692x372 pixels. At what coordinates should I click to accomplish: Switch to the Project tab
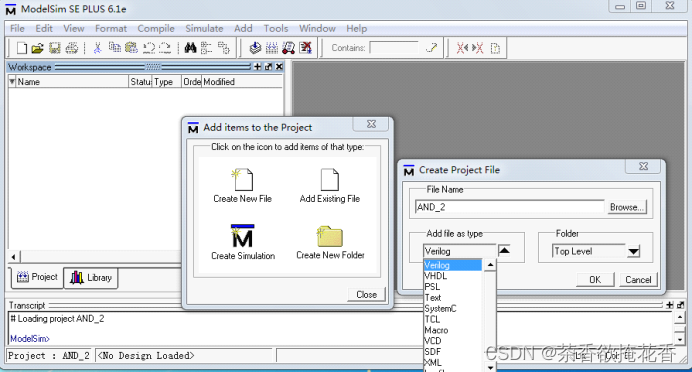pos(37,277)
